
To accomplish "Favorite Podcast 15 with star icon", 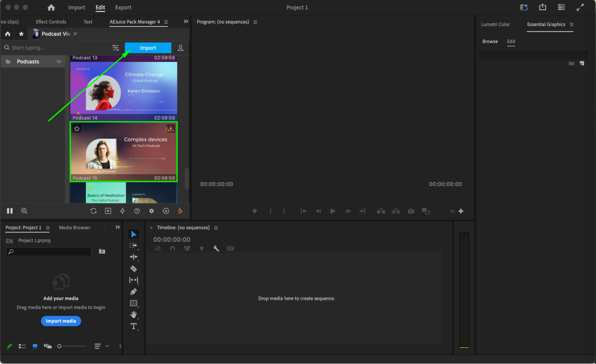I will [77, 128].
